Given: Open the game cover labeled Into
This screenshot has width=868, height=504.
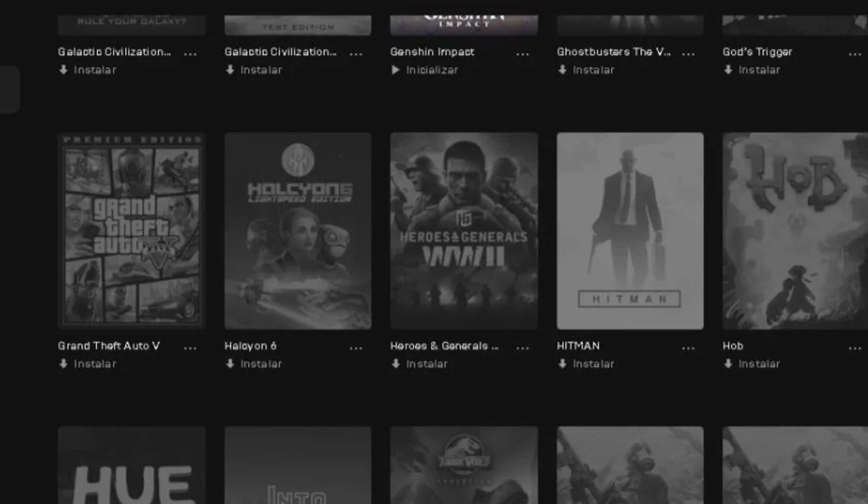Looking at the screenshot, I should click(x=298, y=466).
